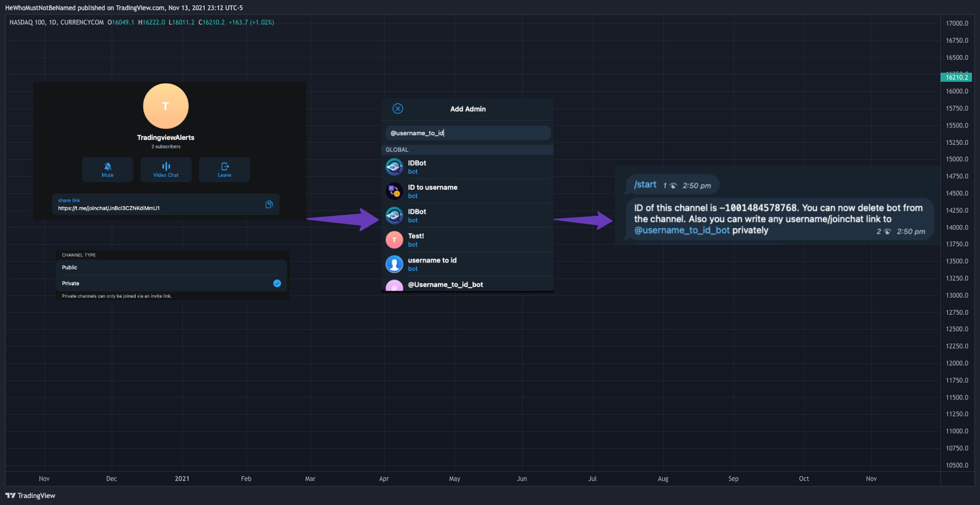The height and width of the screenshot is (505, 980).
Task: Select the Private channel type
Action: point(172,283)
